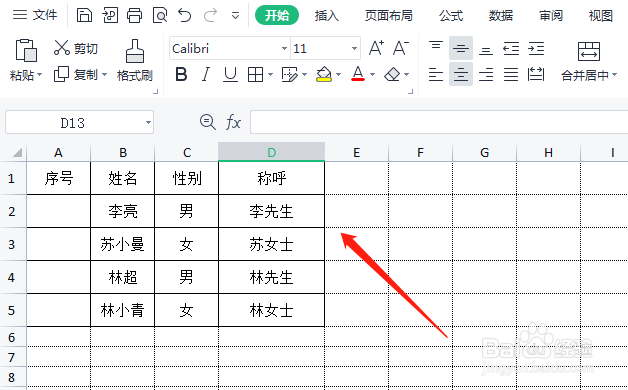Undo the last action
The image size is (628, 390).
coord(185,16)
